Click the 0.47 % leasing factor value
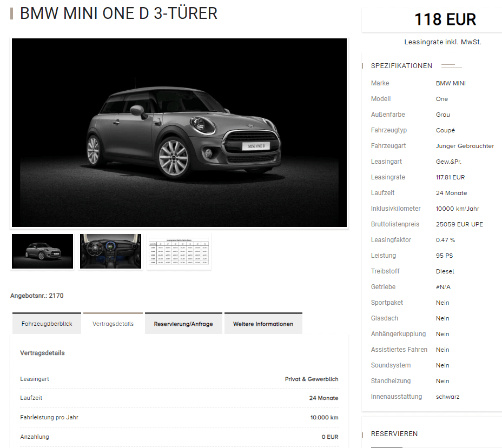This screenshot has width=502, height=448. point(445,240)
